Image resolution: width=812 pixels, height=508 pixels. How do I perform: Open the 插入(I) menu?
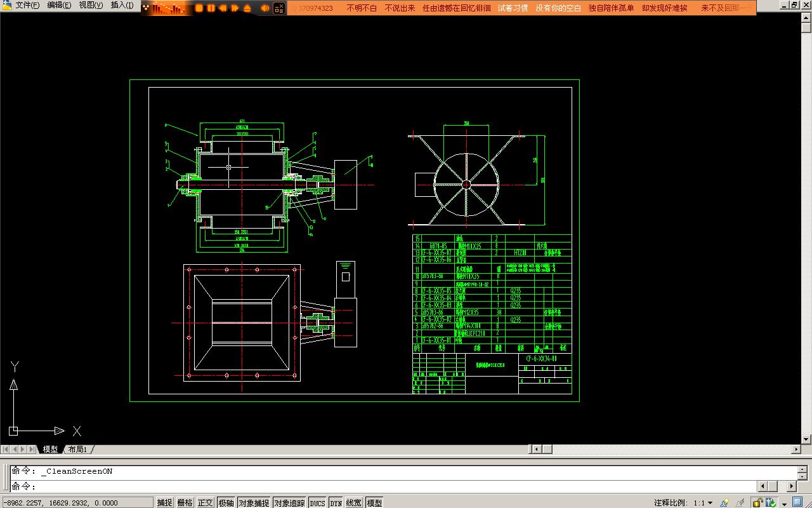tap(122, 5)
